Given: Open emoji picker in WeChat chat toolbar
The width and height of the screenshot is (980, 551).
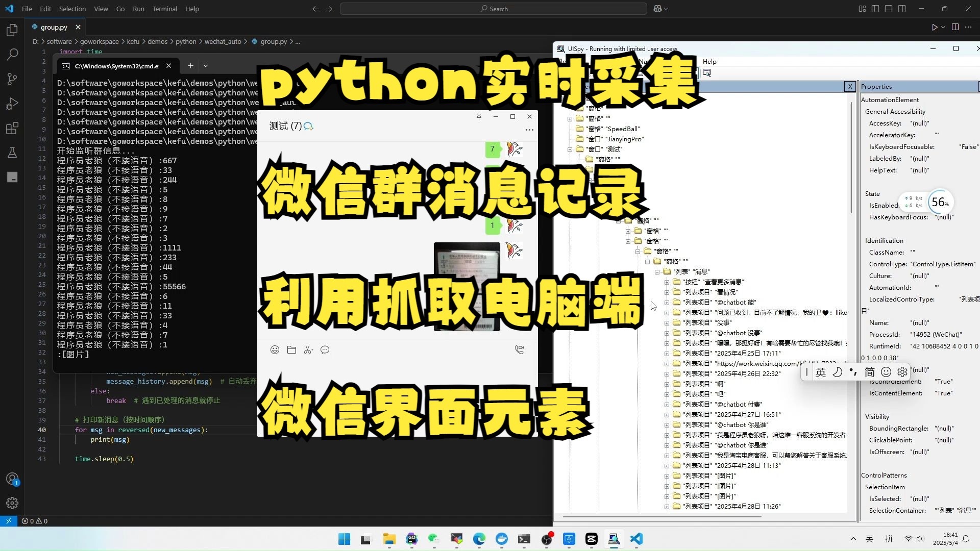Looking at the screenshot, I should point(275,350).
